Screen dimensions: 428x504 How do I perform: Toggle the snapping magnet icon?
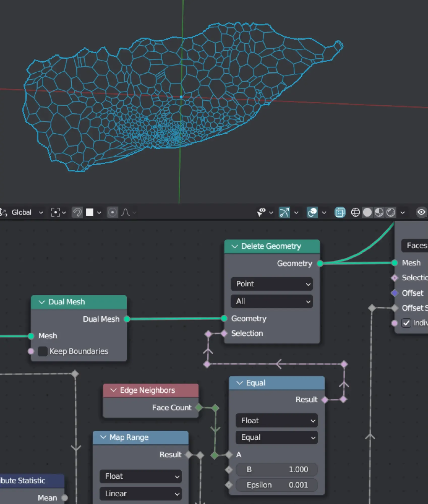pyautogui.click(x=77, y=212)
